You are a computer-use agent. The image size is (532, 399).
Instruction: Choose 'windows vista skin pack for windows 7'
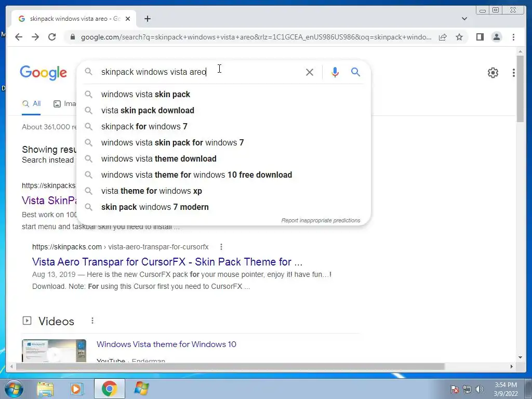[224, 142]
